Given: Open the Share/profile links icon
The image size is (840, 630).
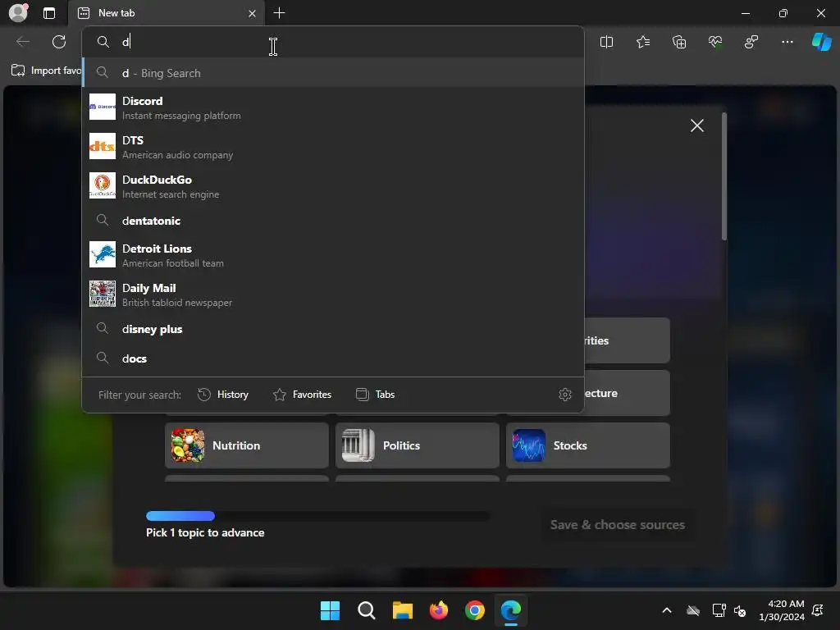Looking at the screenshot, I should (751, 42).
